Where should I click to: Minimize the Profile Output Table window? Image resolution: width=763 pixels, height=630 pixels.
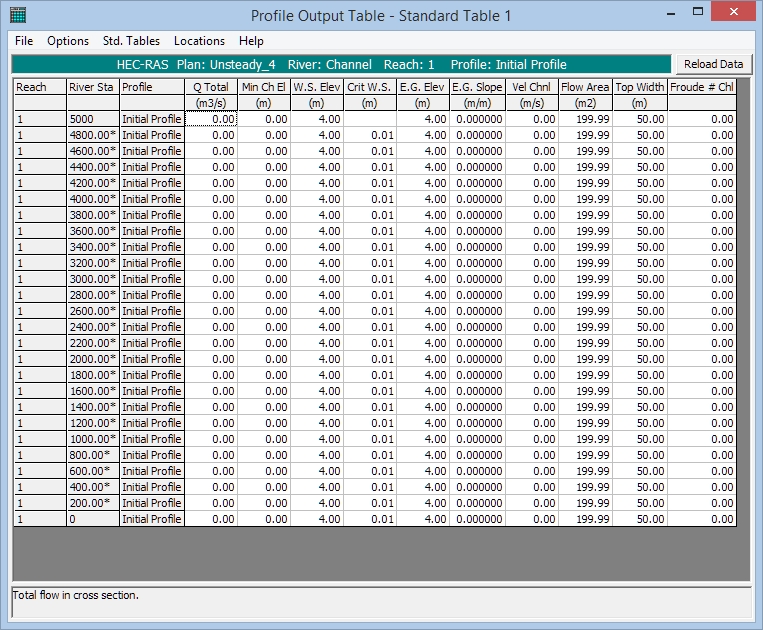pos(671,14)
